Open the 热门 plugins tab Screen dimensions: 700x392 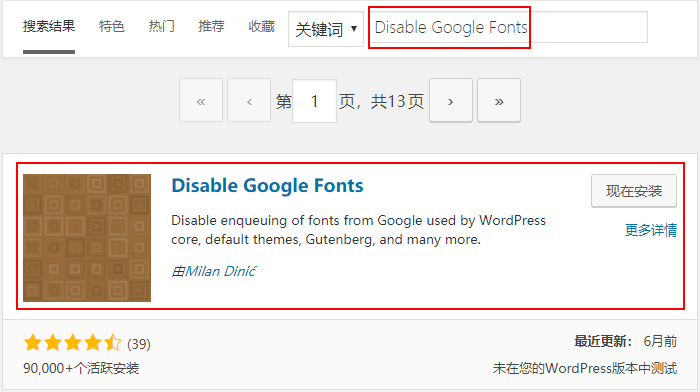coord(161,26)
